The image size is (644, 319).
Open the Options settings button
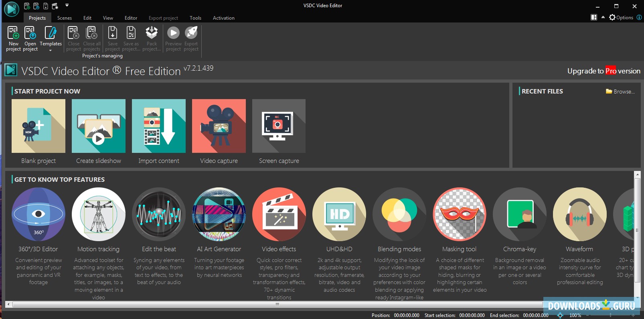621,17
